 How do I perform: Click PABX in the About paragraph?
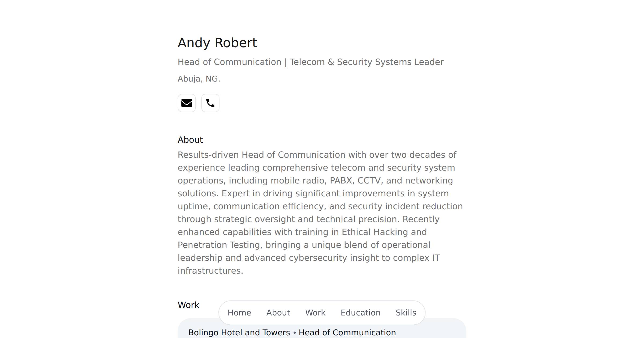341,181
